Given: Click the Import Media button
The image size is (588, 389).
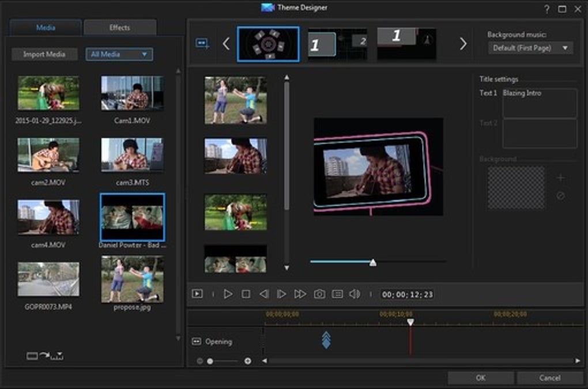Looking at the screenshot, I should (45, 54).
